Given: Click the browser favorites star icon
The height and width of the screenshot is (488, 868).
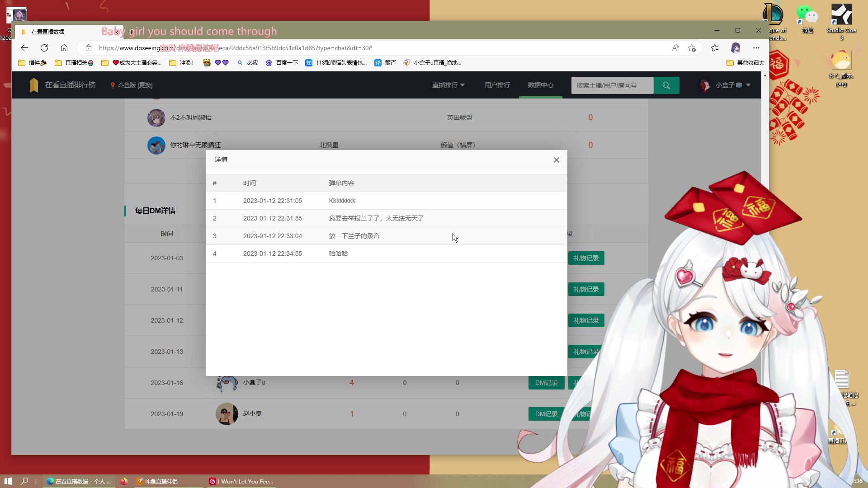Looking at the screenshot, I should point(714,48).
